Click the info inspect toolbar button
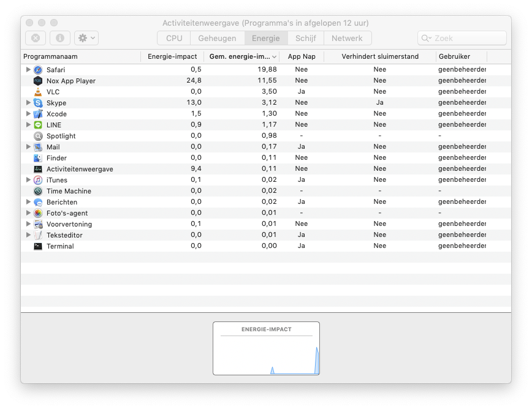Viewport: 532px width, 409px height. click(60, 38)
